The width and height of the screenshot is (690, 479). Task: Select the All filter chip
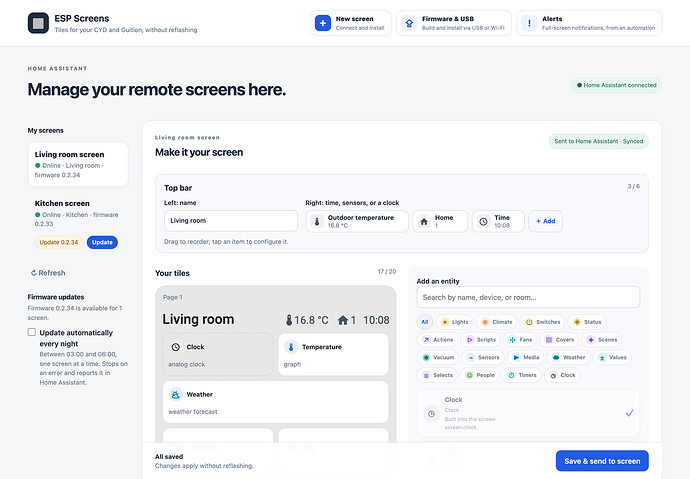click(x=425, y=322)
